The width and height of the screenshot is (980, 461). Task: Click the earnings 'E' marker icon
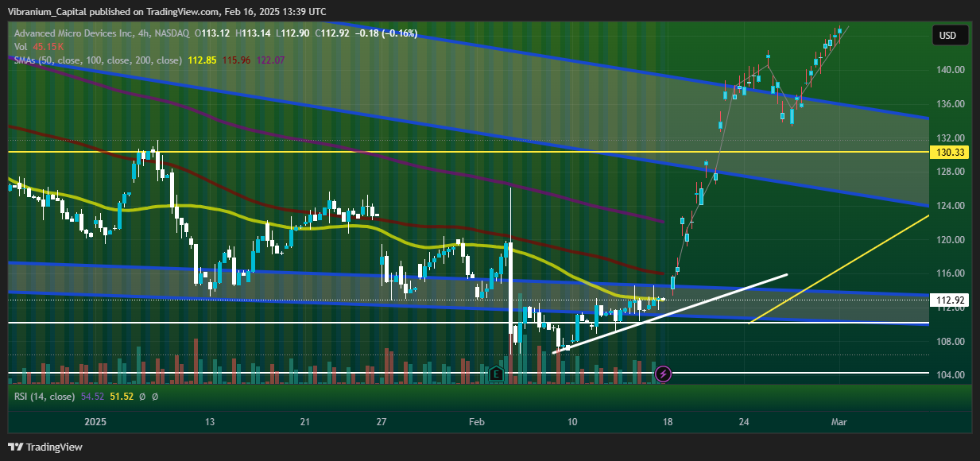(x=498, y=373)
